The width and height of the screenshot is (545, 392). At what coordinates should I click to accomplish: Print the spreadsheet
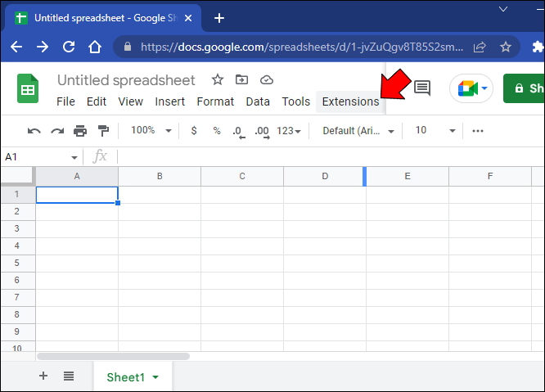click(x=80, y=131)
